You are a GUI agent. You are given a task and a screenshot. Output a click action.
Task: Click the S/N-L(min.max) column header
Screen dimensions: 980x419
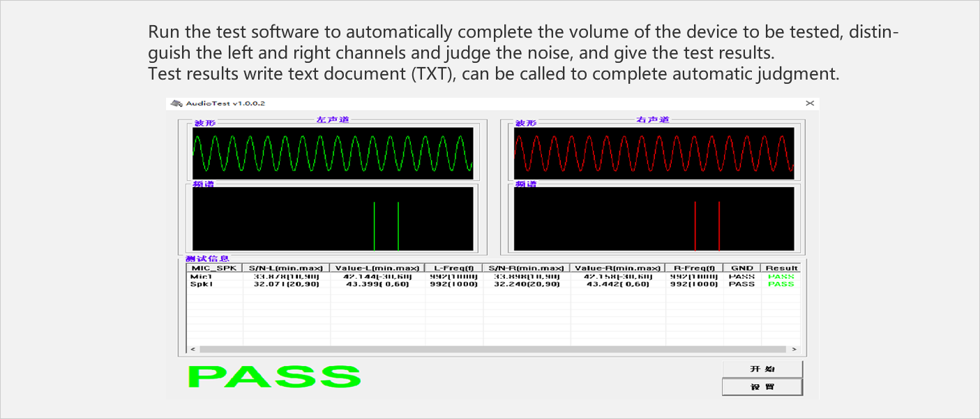point(286,268)
